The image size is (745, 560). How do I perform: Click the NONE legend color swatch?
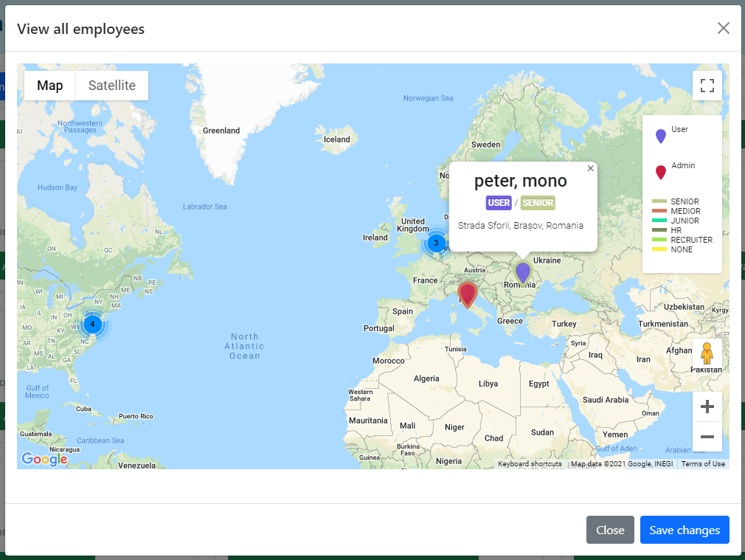click(659, 249)
